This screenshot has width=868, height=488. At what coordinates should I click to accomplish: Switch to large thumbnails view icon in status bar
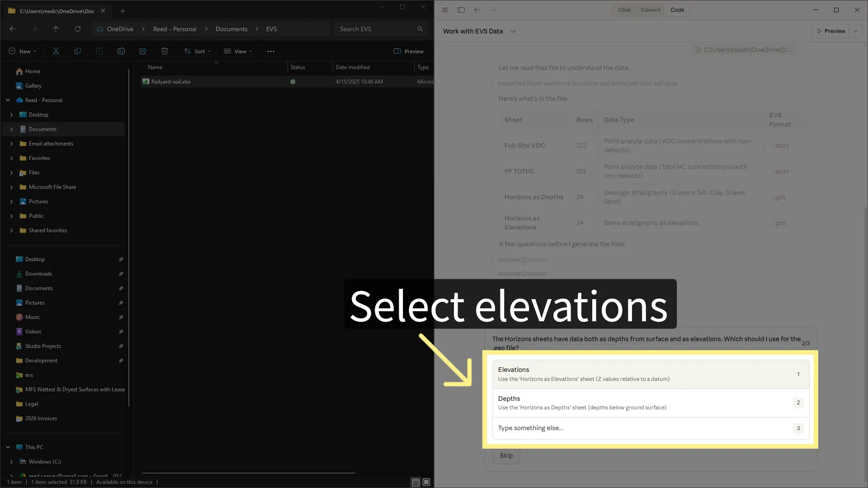point(426,482)
